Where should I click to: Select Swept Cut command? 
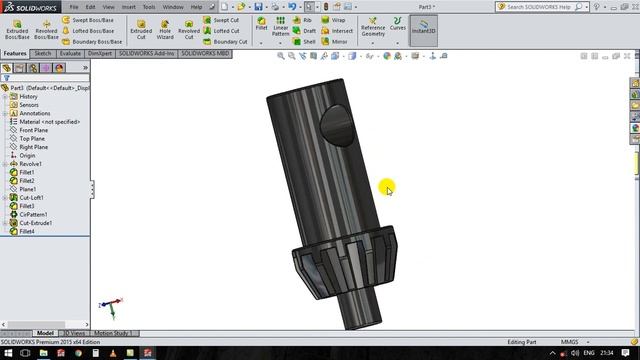(221, 20)
